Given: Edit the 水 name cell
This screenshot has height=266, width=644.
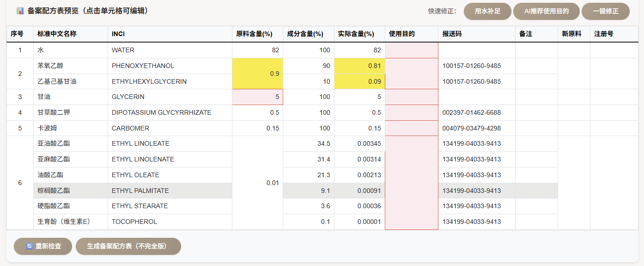Looking at the screenshot, I should [x=71, y=50].
